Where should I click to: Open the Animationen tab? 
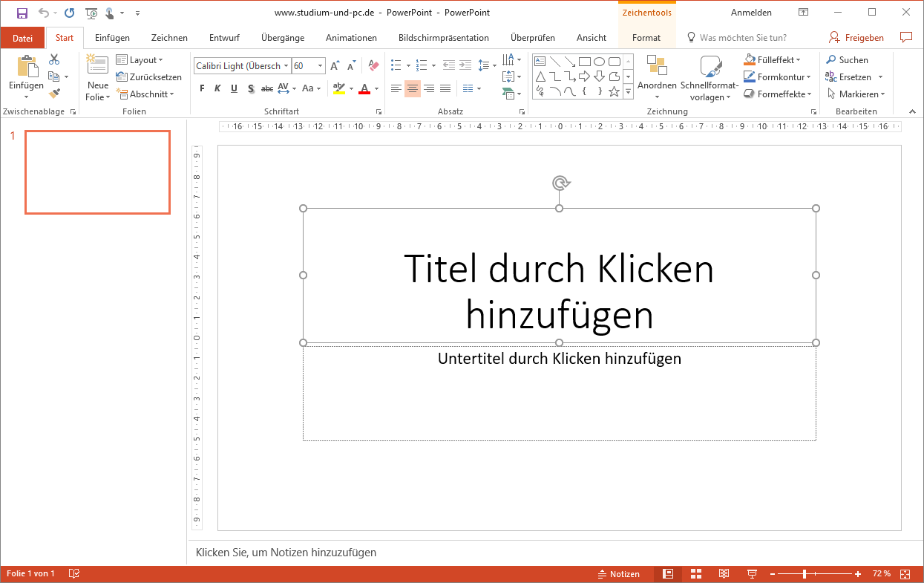point(351,38)
